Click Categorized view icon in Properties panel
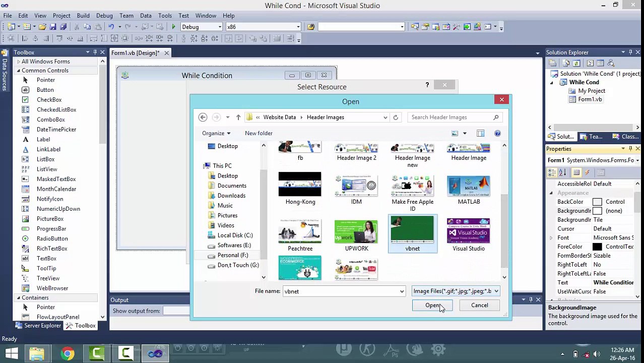This screenshot has height=363, width=644. (553, 172)
